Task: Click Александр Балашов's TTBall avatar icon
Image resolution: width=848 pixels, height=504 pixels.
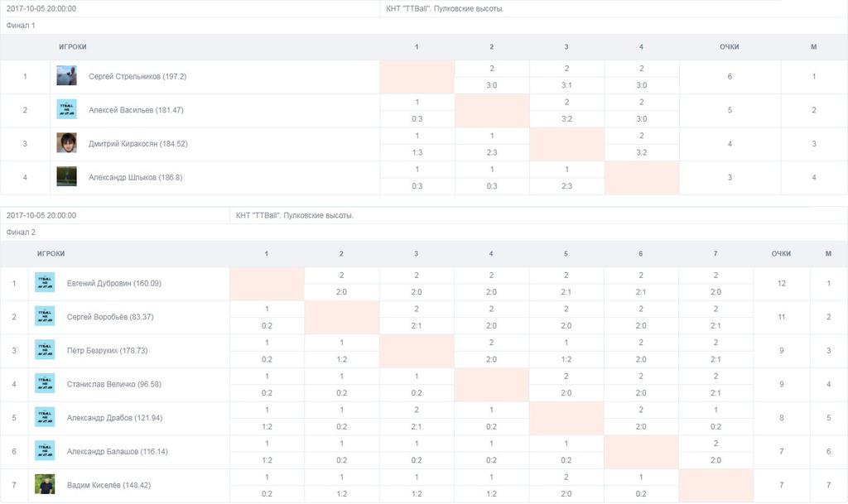Action: point(45,450)
